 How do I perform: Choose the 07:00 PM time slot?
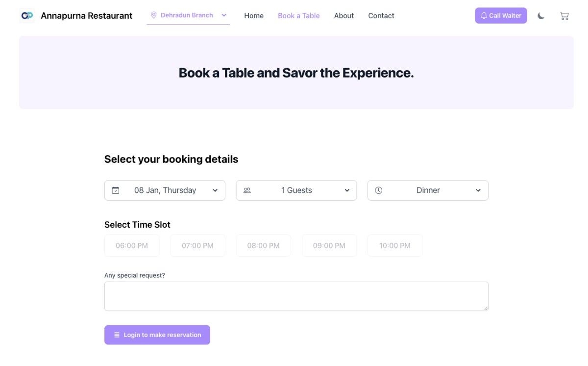[x=197, y=245]
